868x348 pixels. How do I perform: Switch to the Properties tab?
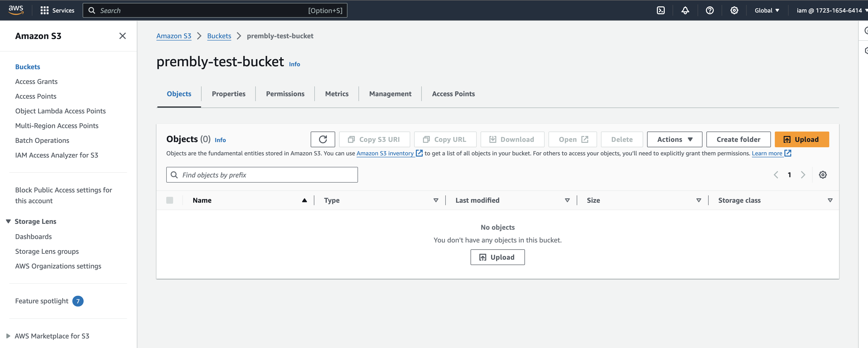tap(229, 94)
